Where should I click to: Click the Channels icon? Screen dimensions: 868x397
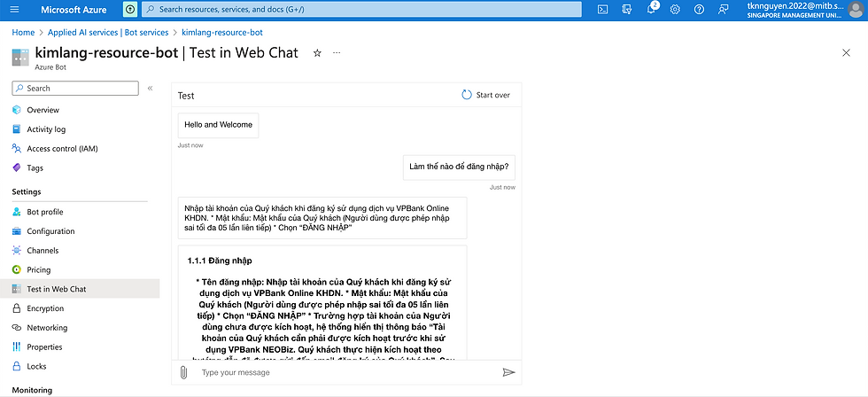click(x=17, y=250)
